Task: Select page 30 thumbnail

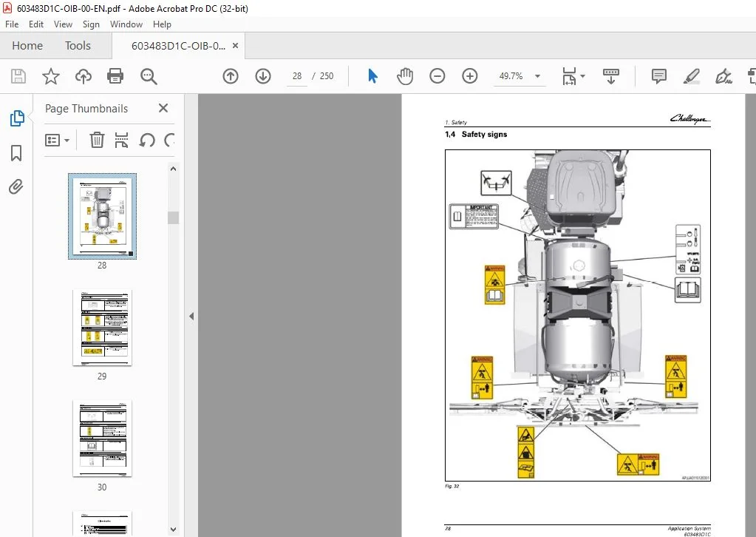Action: click(102, 438)
